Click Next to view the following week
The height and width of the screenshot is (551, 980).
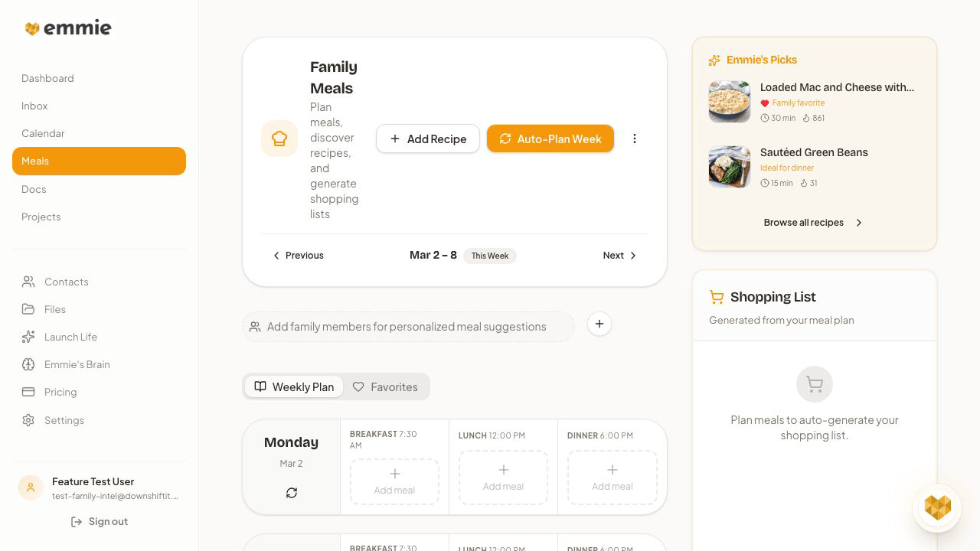[619, 255]
